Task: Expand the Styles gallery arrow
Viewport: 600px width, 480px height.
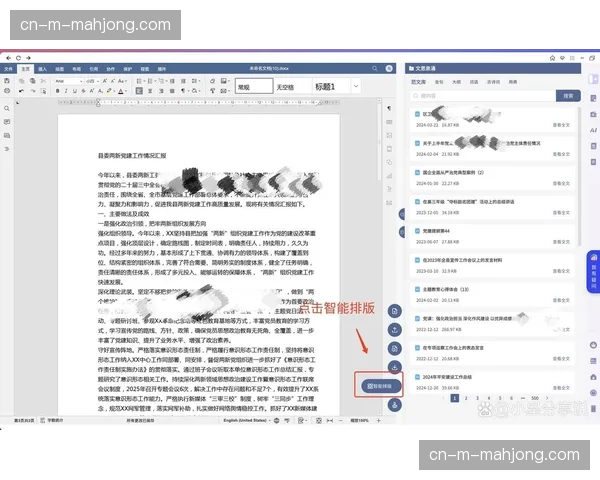Action: [356, 86]
